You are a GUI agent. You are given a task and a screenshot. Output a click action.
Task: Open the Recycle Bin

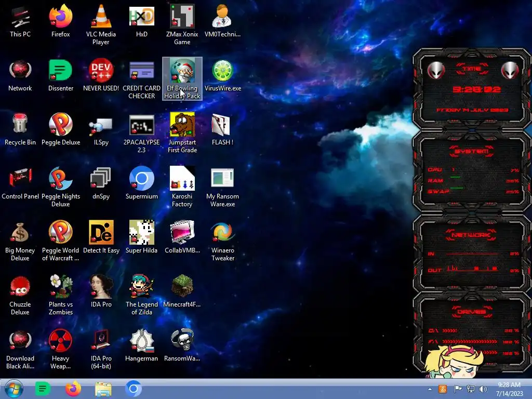tap(20, 129)
